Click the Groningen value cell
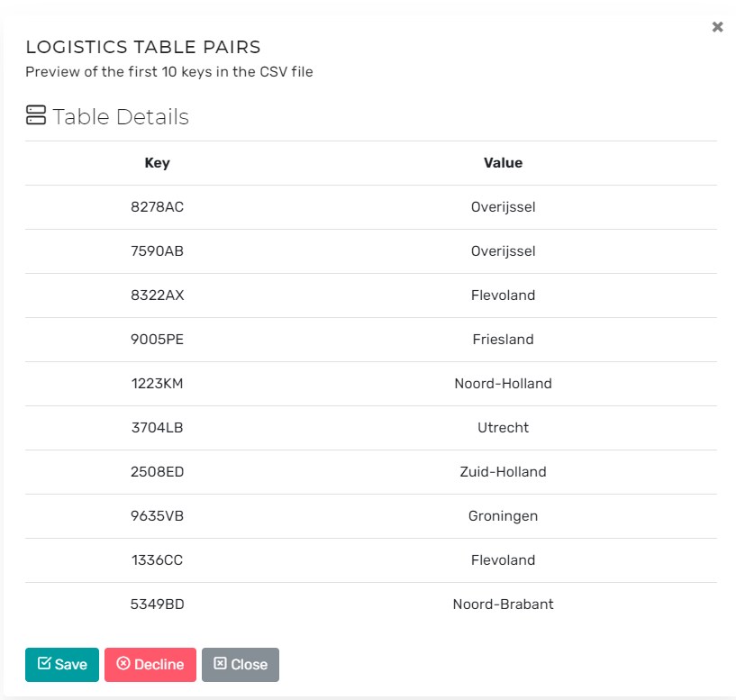Screen dimensions: 736x700 pyautogui.click(x=503, y=516)
